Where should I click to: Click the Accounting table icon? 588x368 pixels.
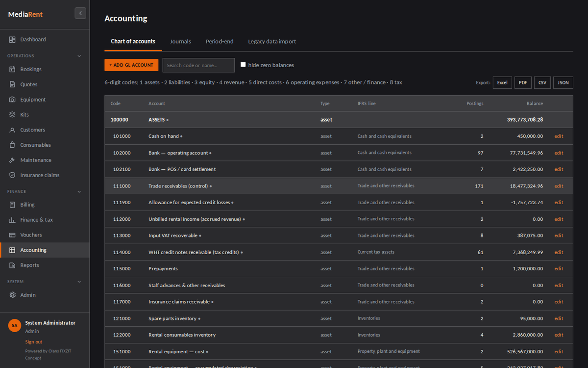pyautogui.click(x=12, y=250)
